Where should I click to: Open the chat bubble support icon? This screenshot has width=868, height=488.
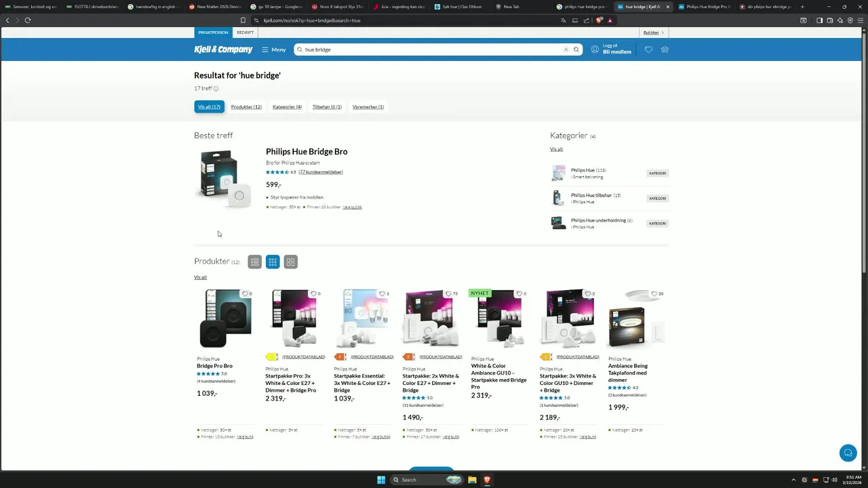point(848,453)
